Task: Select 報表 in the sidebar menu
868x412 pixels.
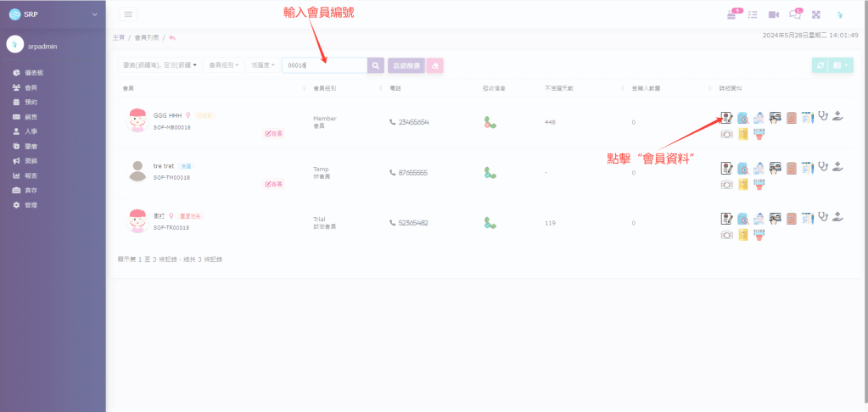Action: click(30, 175)
